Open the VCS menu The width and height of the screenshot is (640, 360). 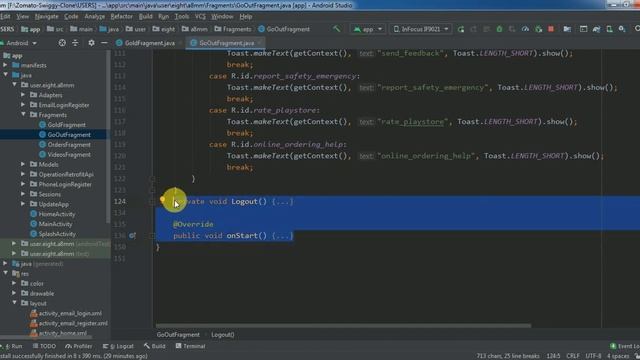[200, 16]
